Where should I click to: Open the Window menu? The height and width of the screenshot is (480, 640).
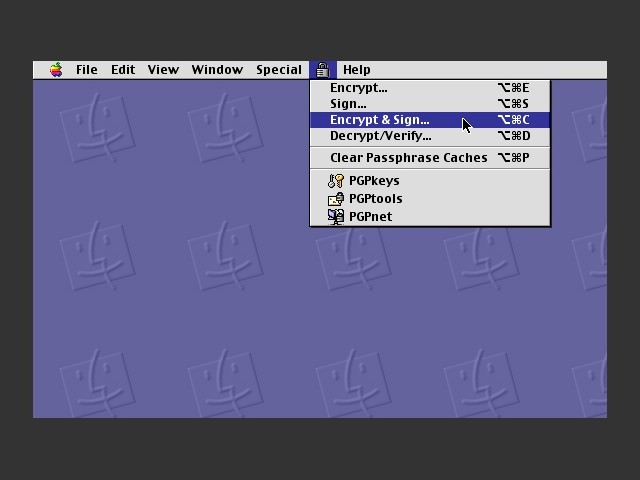pos(217,70)
